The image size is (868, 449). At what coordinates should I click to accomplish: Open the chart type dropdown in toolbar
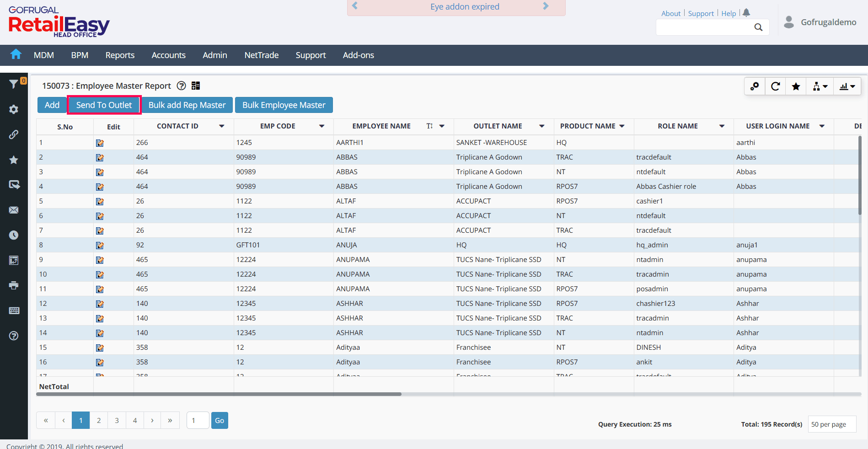coord(847,86)
